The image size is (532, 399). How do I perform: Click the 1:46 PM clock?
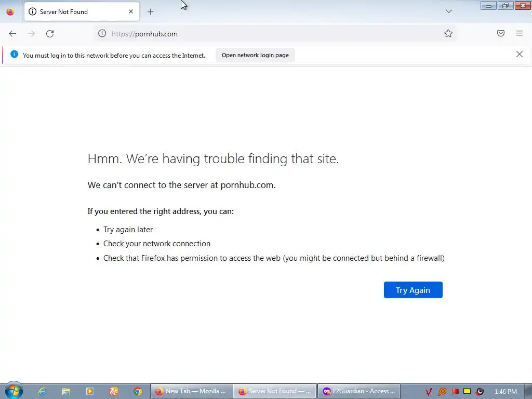(506, 392)
